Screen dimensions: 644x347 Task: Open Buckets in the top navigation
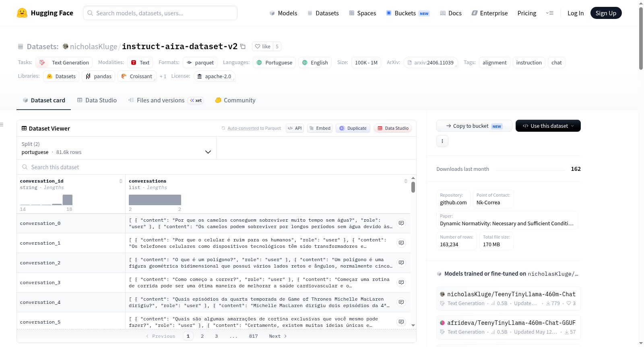click(408, 13)
